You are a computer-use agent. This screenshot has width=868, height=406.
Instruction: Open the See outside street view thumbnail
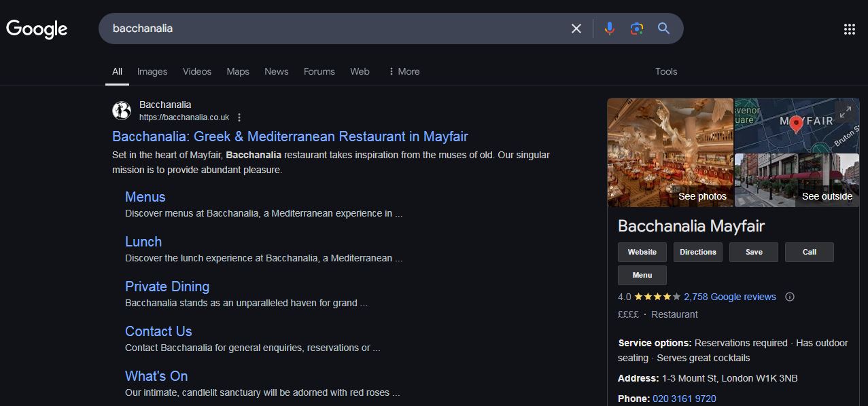[797, 180]
